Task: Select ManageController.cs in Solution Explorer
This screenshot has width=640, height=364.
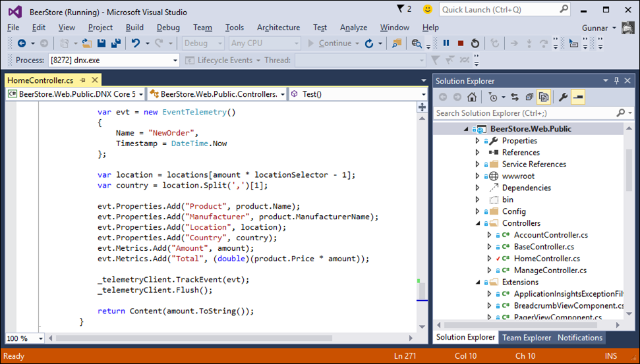Action: click(550, 271)
